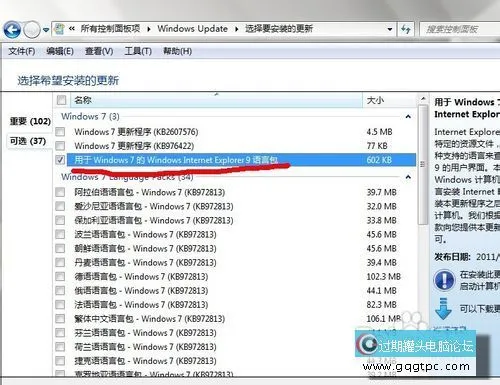Image resolution: width=500 pixels, height=385 pixels.
Task: Open the recent pages dropdown arrow
Action: (x=46, y=30)
